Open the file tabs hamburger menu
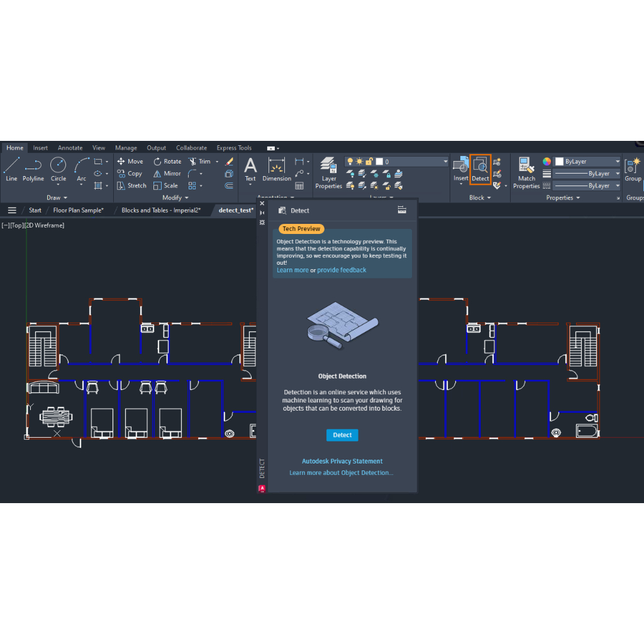The height and width of the screenshot is (644, 644). (12, 210)
